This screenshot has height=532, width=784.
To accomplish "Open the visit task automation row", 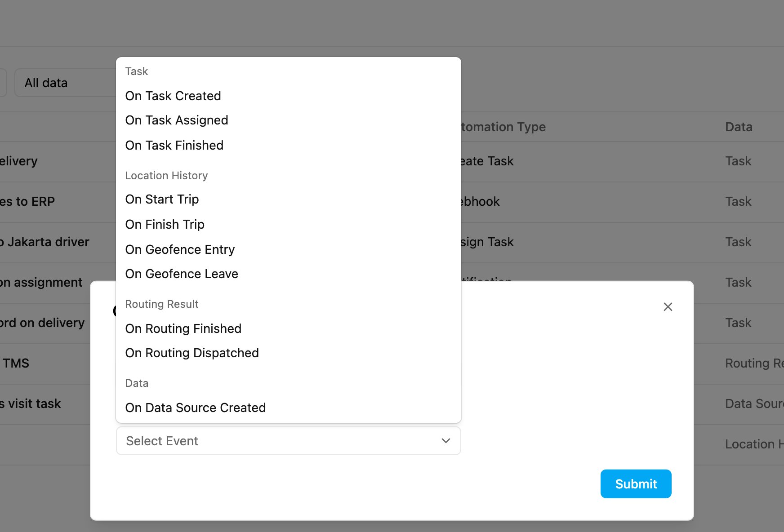I will (31, 403).
